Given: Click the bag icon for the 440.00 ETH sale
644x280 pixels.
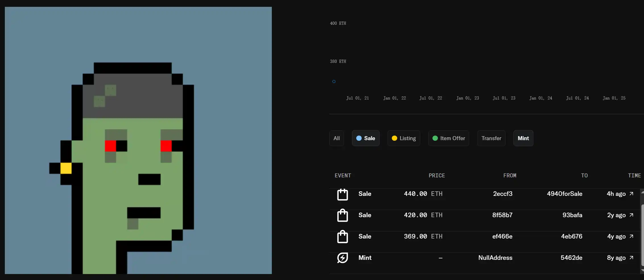Looking at the screenshot, I should (343, 194).
